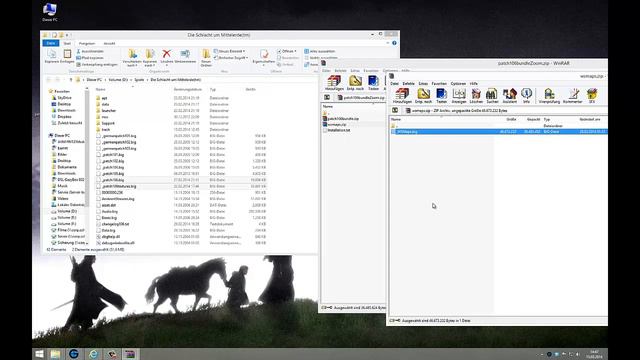The width and height of the screenshot is (640, 360).
Task: Switch to the Ansicht tab in Explorer
Action: coord(109,43)
